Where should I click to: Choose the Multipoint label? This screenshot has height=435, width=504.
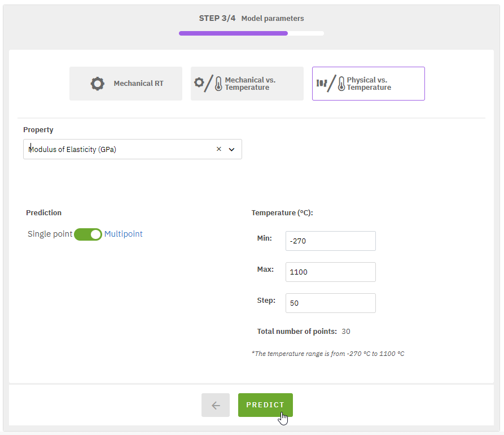click(124, 234)
